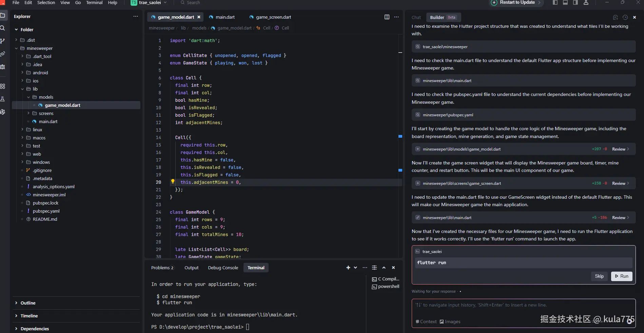Open the Run and Debug bug icon

pos(2,67)
